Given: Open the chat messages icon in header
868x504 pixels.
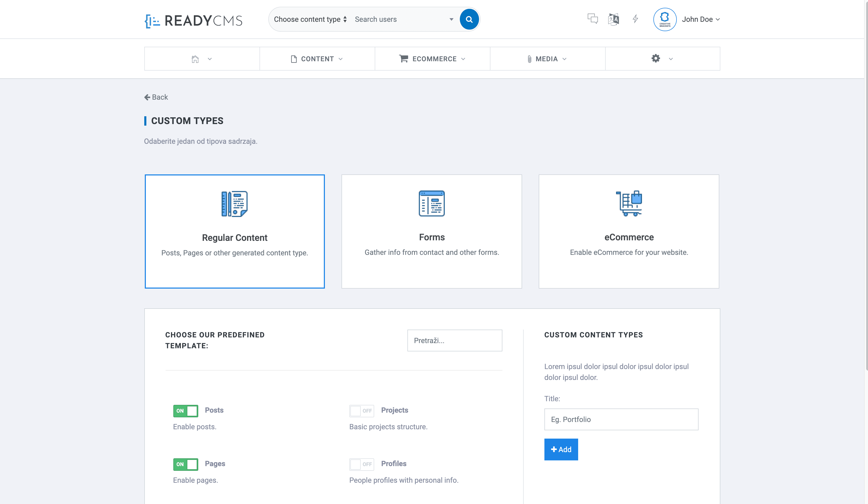Looking at the screenshot, I should point(592,19).
